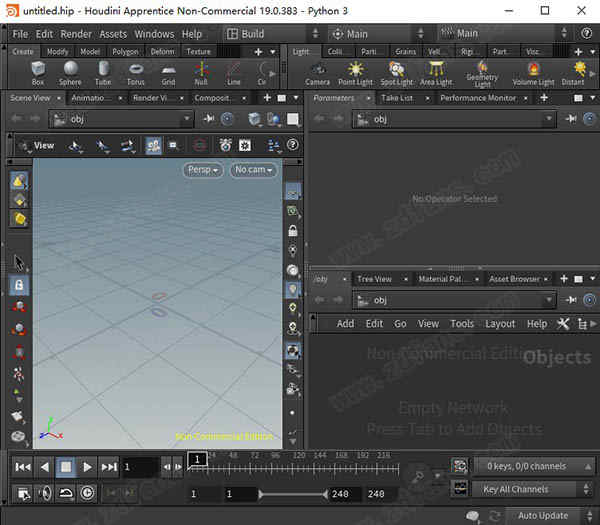Screen dimensions: 600x525
Task: Open the Main radial menu dropdown
Action: [x=377, y=34]
